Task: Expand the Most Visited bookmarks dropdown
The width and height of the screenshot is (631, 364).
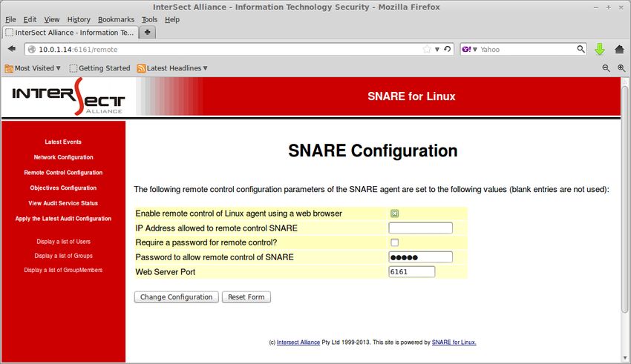Action: [x=59, y=68]
